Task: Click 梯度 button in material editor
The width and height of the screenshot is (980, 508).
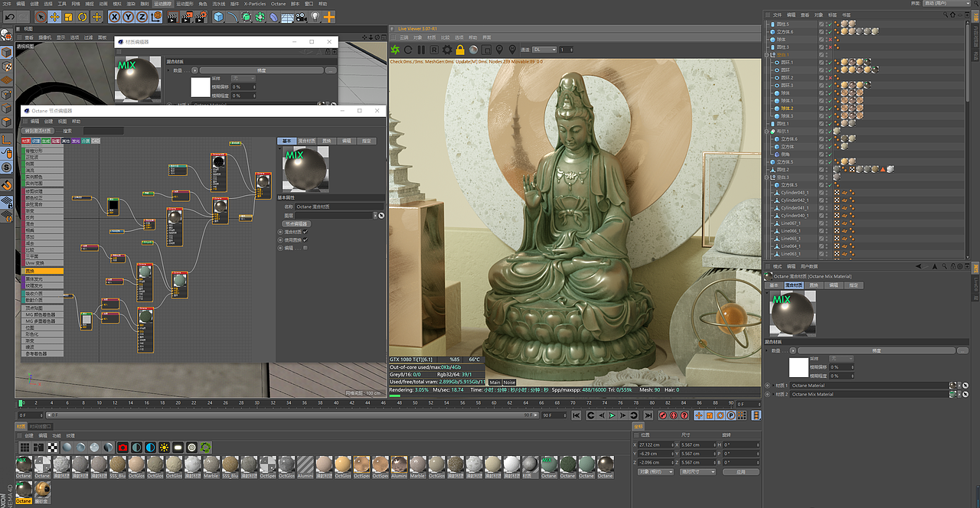Action: coord(262,70)
